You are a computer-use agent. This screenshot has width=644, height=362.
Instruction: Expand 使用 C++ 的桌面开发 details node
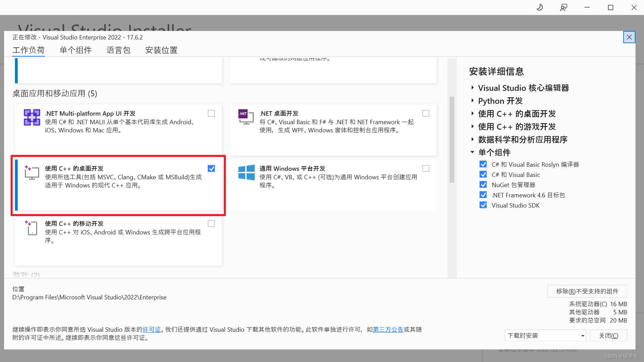[x=472, y=114]
